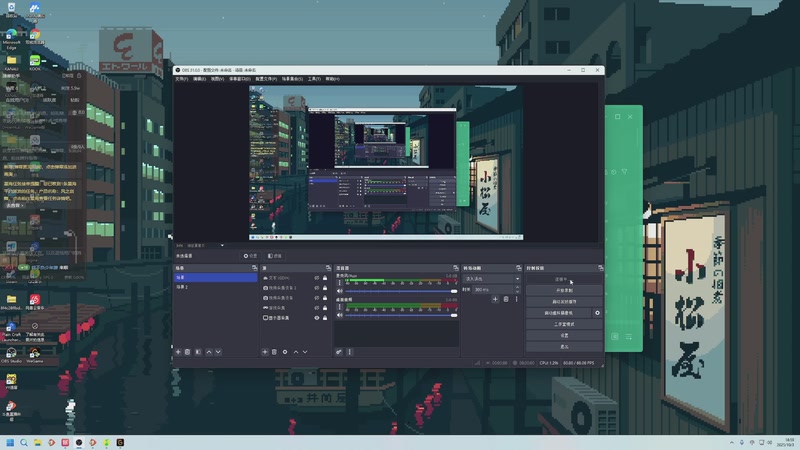800x450 pixels.
Task: Toggle lock on 文本 (GDI+) source
Action: pos(325,278)
